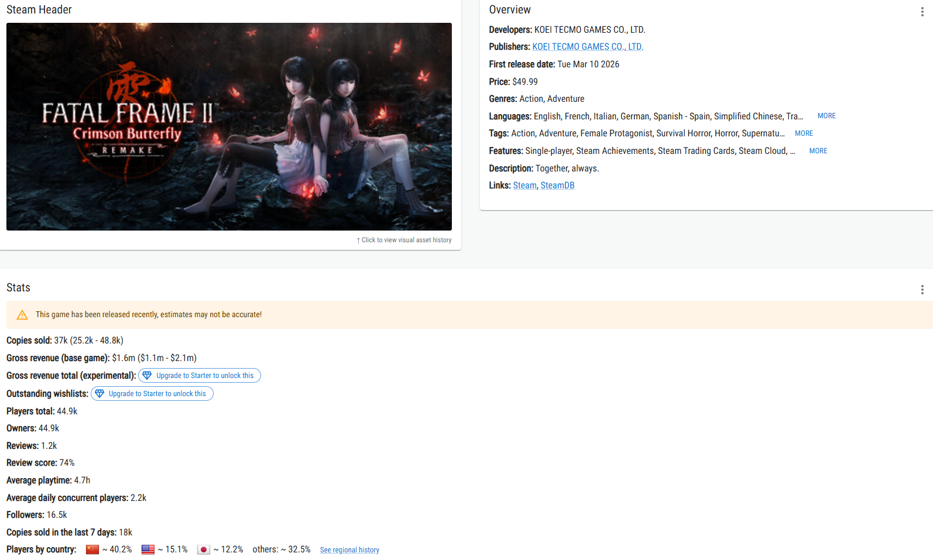The image size is (933, 560).
Task: Click the Reviews value 1.2k
Action: [x=49, y=446]
